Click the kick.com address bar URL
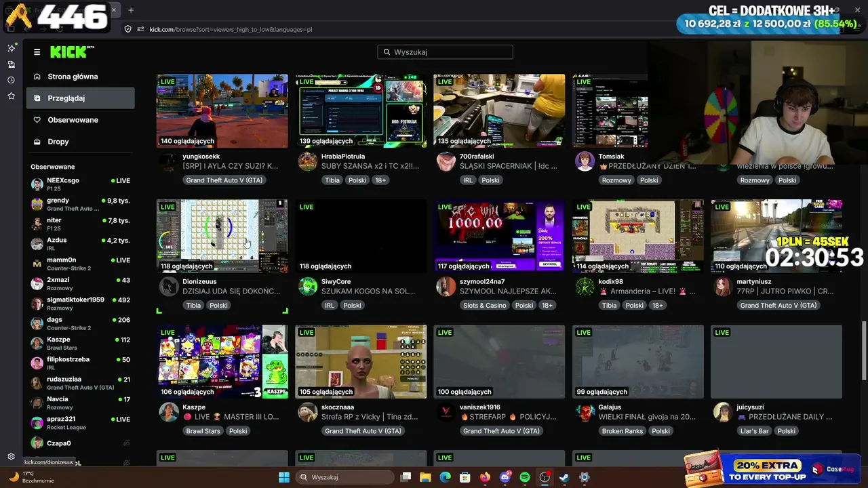The image size is (868, 488). (x=231, y=29)
